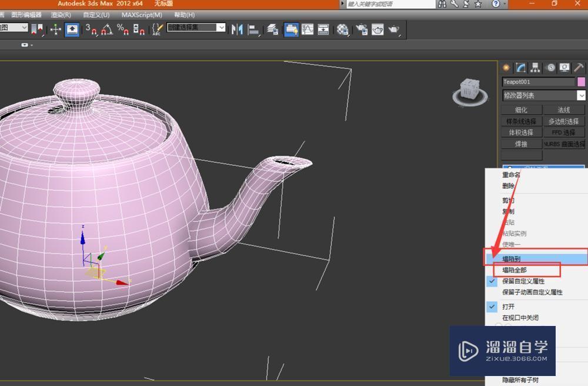Open the Modify panel
This screenshot has height=386, width=588.
click(x=520, y=68)
